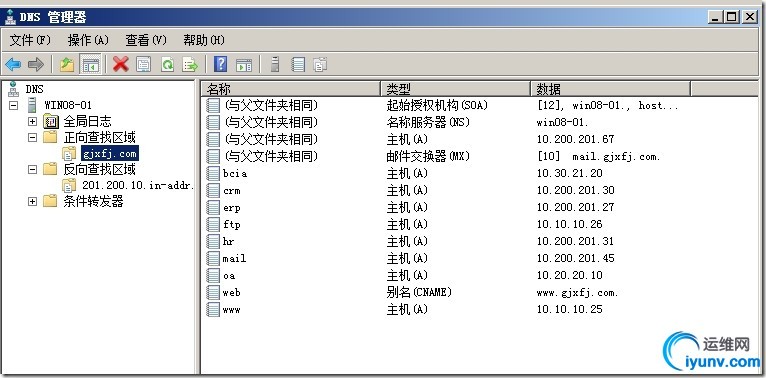Viewport: 766px width, 378px height.
Task: Open the 文件(F) menu
Action: [x=30, y=40]
